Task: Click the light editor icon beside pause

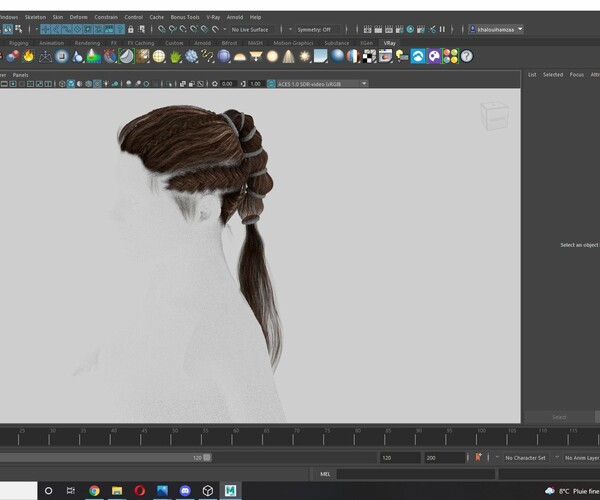Action: tap(432, 29)
